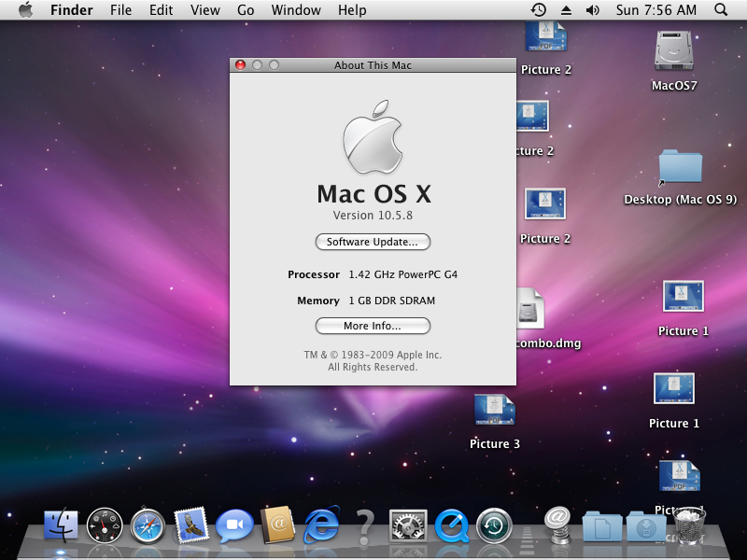
Task: Open the Help menu
Action: (352, 10)
